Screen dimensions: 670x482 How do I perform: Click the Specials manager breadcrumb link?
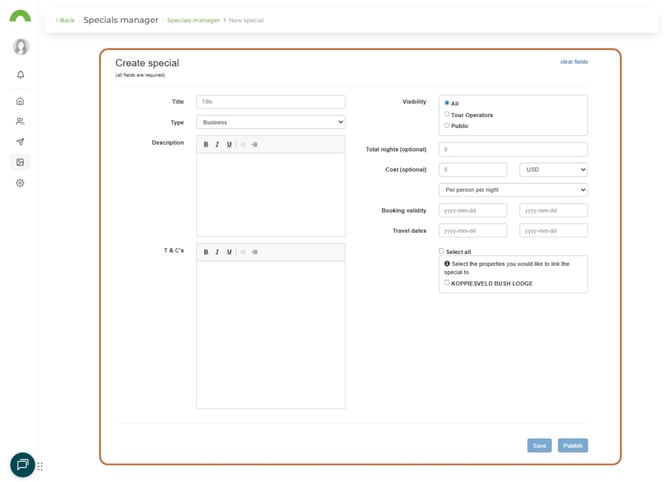click(x=193, y=20)
